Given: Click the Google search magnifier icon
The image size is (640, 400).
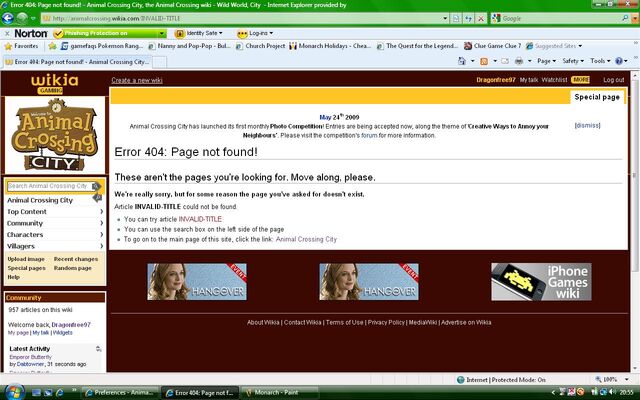Looking at the screenshot, I should [625, 18].
